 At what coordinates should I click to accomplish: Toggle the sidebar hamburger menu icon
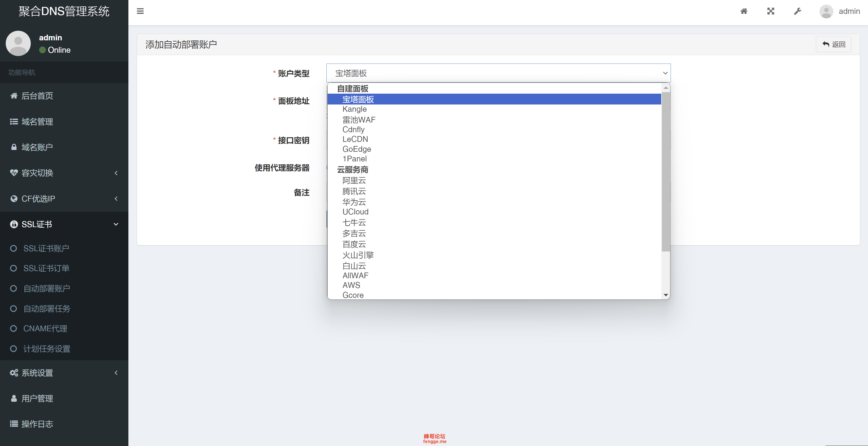click(140, 11)
